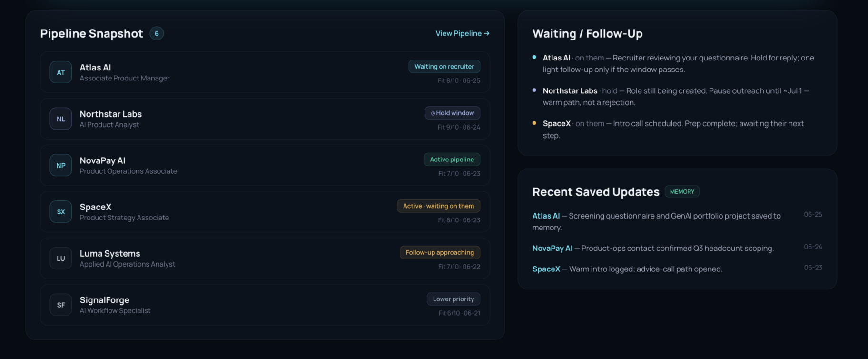The height and width of the screenshot is (359, 868).
Task: Click the AT avatar for Atlas AI
Action: pos(61,72)
